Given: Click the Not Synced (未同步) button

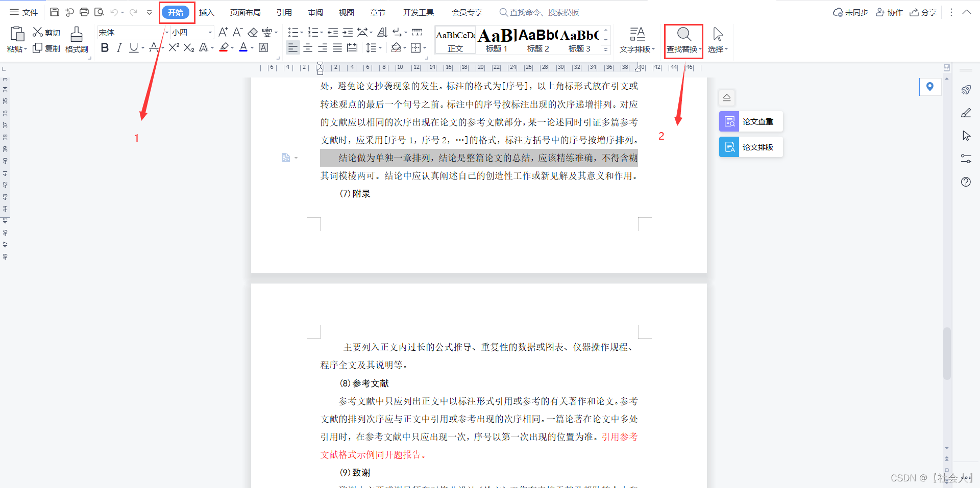Looking at the screenshot, I should click(850, 12).
